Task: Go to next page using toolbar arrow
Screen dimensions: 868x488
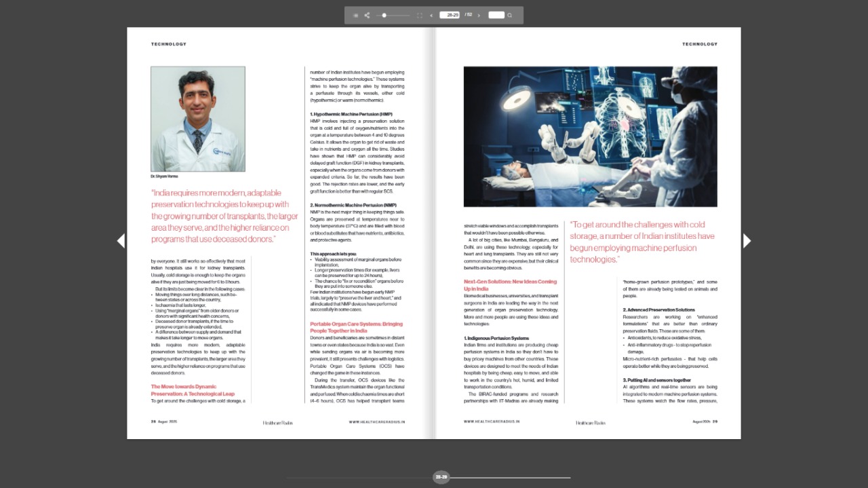Action: pos(479,15)
